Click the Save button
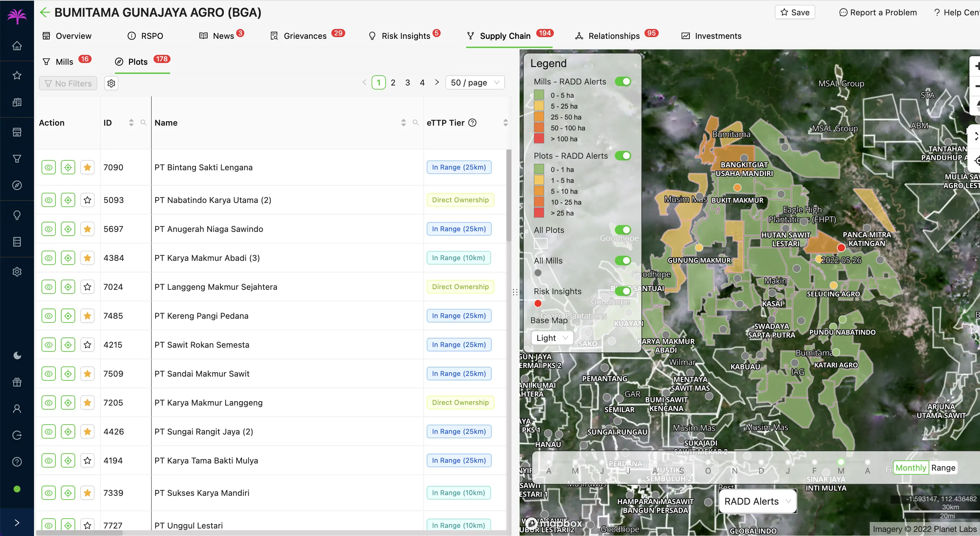The height and width of the screenshot is (536, 980). click(x=795, y=13)
